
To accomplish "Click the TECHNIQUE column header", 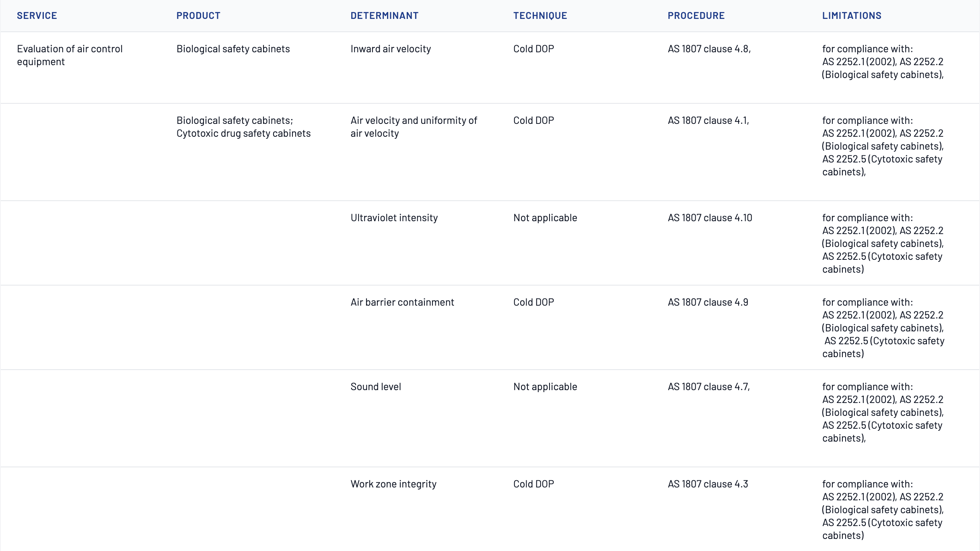I will point(540,16).
